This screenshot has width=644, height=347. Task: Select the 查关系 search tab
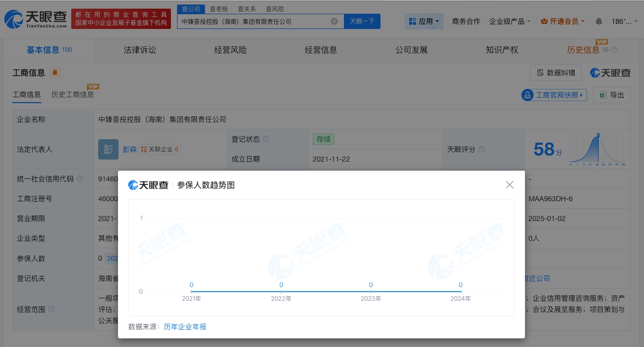click(x=247, y=9)
